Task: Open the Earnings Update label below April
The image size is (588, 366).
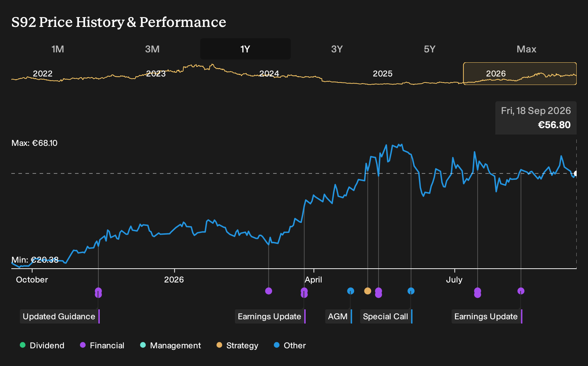Action: (x=270, y=316)
